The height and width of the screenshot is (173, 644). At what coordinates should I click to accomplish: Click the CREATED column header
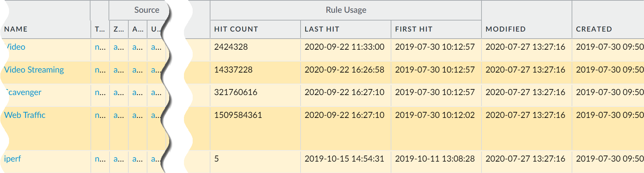[x=594, y=29]
